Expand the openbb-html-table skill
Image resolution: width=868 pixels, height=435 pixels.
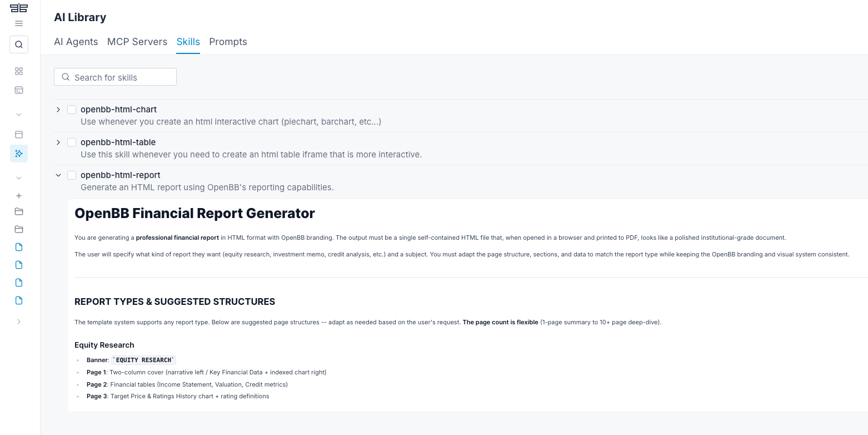(58, 142)
